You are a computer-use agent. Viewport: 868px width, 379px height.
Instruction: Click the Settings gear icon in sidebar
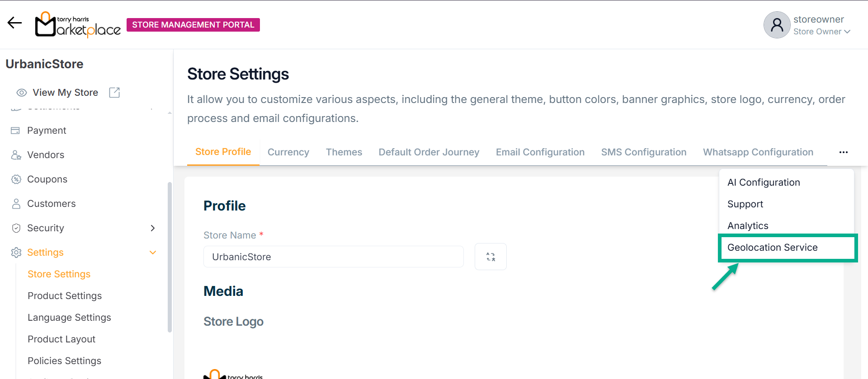coord(16,253)
